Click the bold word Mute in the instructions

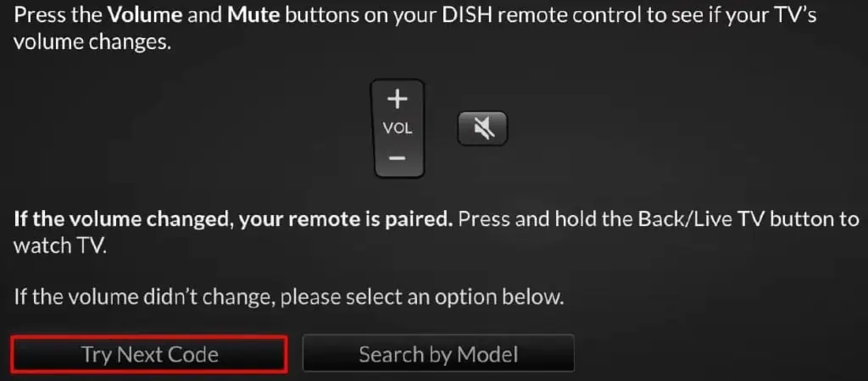[x=253, y=15]
